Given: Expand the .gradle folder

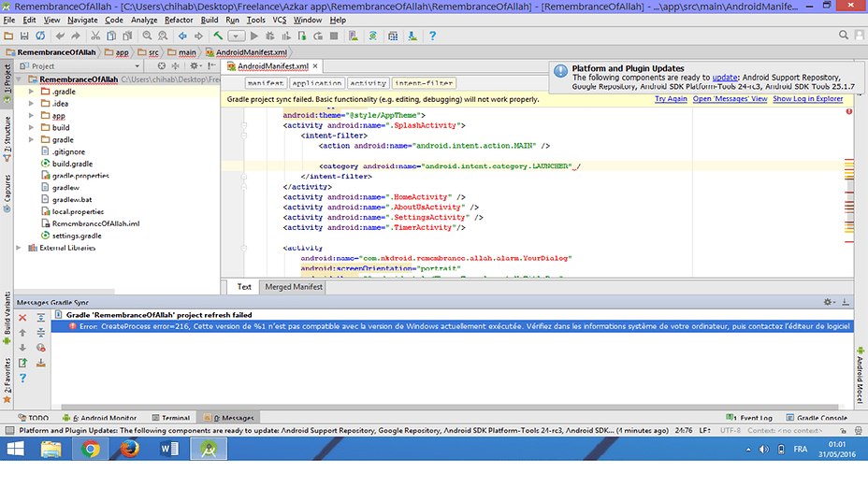Looking at the screenshot, I should click(31, 92).
